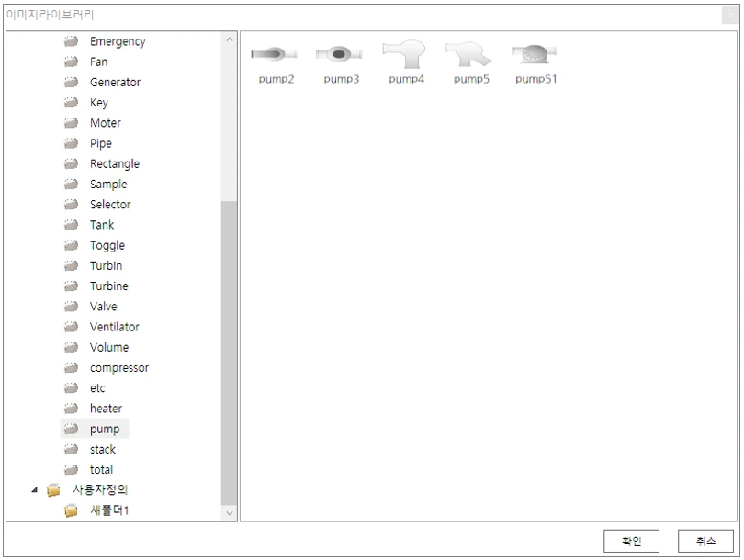Viewport: 744px width, 560px height.
Task: Choose the Rectangle category label
Action: tap(115, 164)
